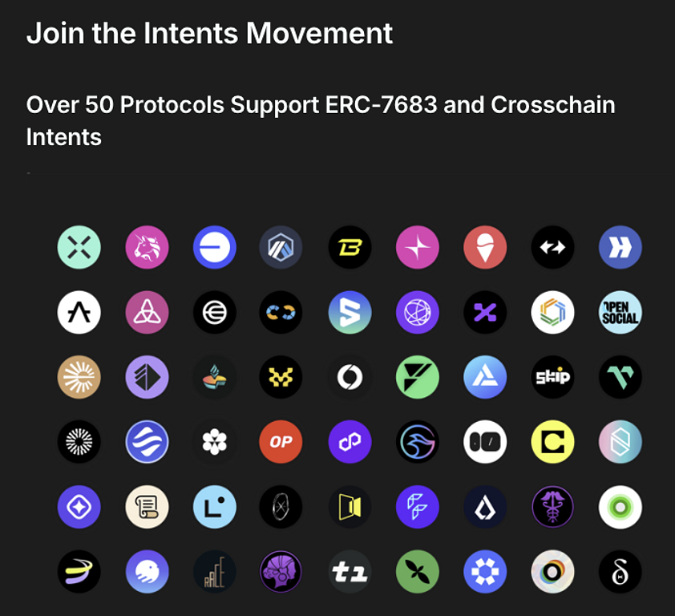Click the Open Social teal logo

point(620,312)
